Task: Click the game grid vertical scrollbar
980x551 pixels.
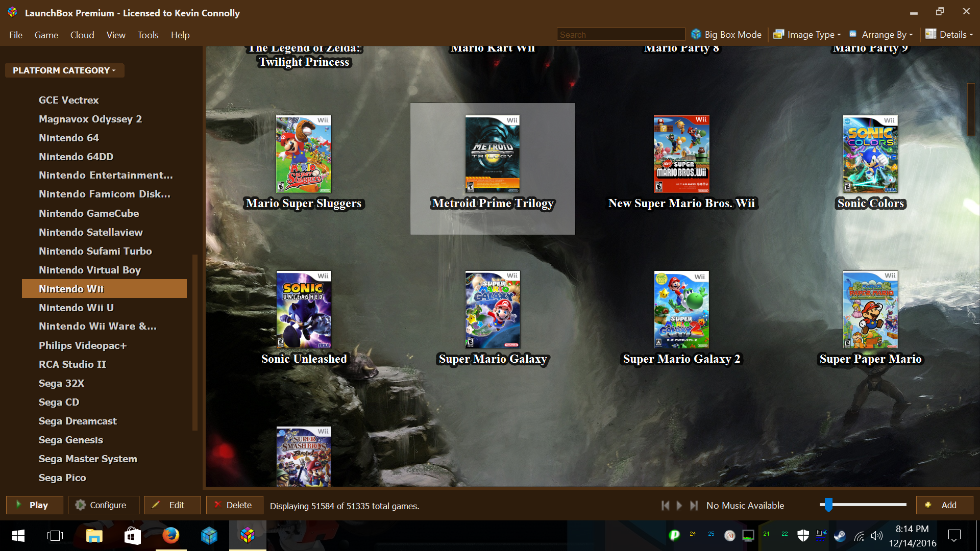Action: click(x=971, y=109)
